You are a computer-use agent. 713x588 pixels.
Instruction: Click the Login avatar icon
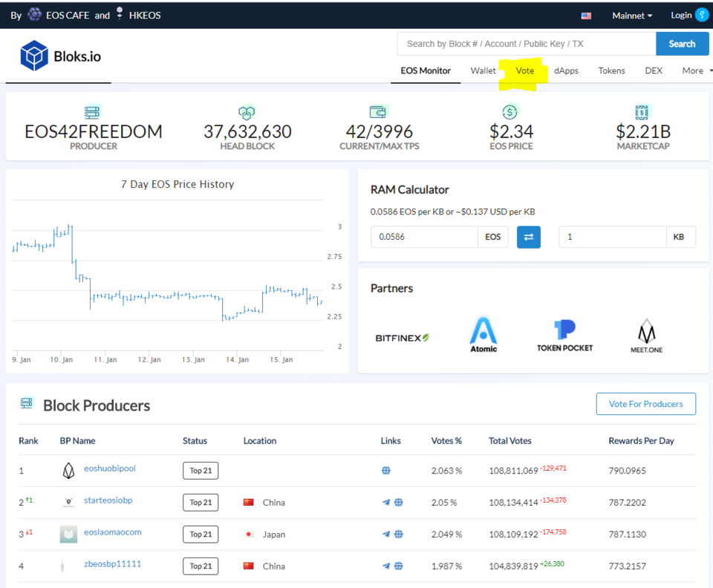pyautogui.click(x=702, y=15)
